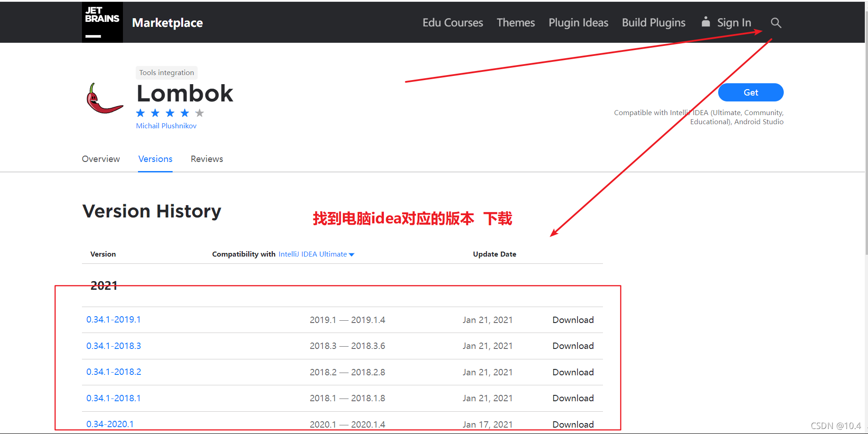Click the 'Lombok' plugin title

[185, 93]
